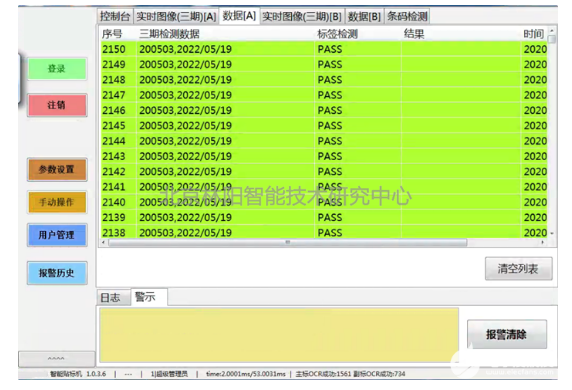Click the vertical scrollbar down arrow

coord(552,233)
